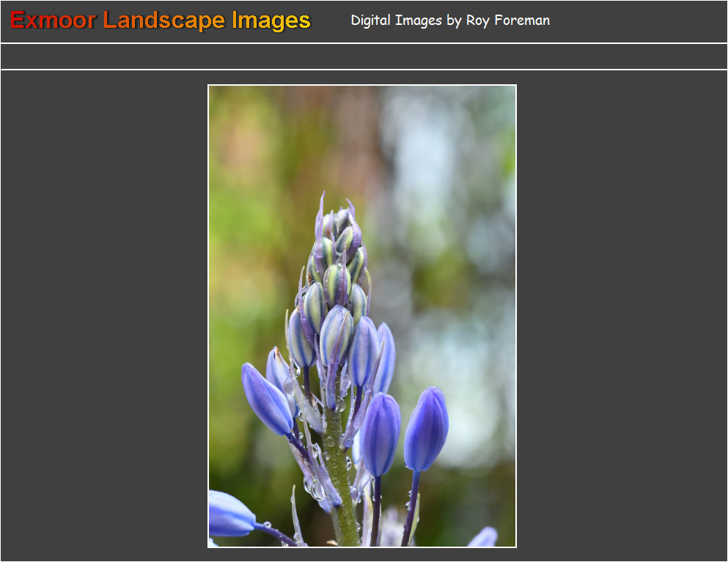Click the Exmoor Landscape Images site title
The width and height of the screenshot is (728, 562).
(160, 21)
